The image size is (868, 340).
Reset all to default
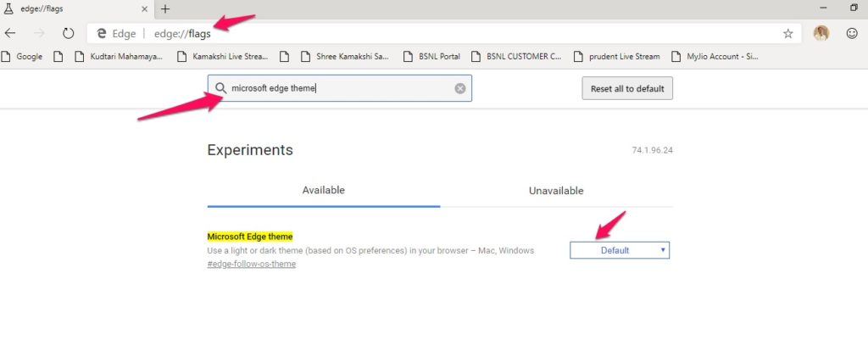coord(627,88)
